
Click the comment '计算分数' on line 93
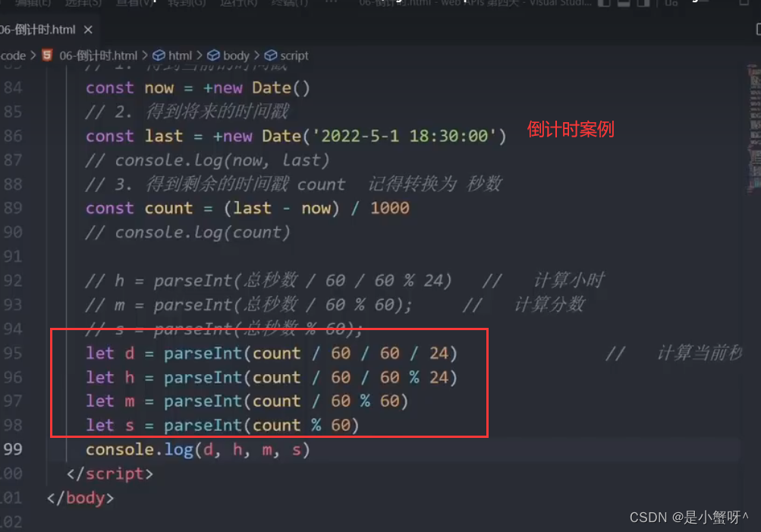pos(550,304)
